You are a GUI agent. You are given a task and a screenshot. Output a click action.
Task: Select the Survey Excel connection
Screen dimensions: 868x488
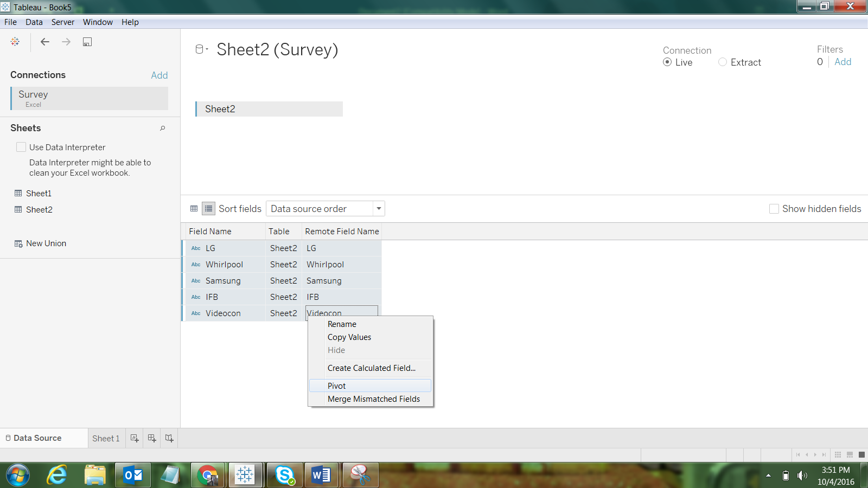coord(90,98)
